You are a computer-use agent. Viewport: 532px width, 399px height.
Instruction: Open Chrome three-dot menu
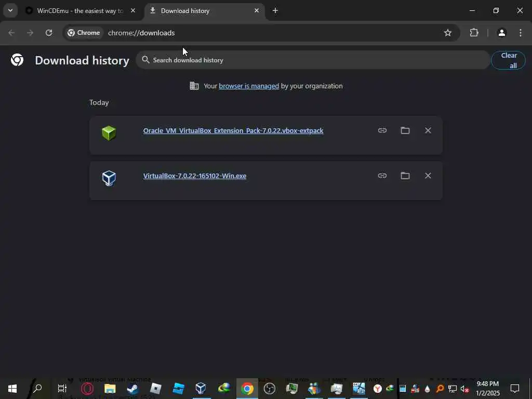pyautogui.click(x=521, y=33)
